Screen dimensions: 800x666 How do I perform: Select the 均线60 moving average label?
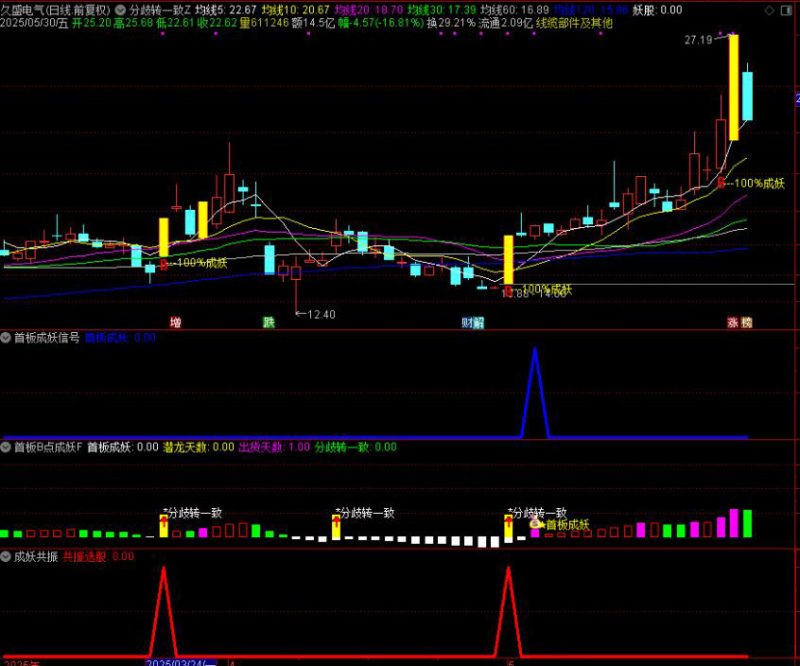coord(514,9)
